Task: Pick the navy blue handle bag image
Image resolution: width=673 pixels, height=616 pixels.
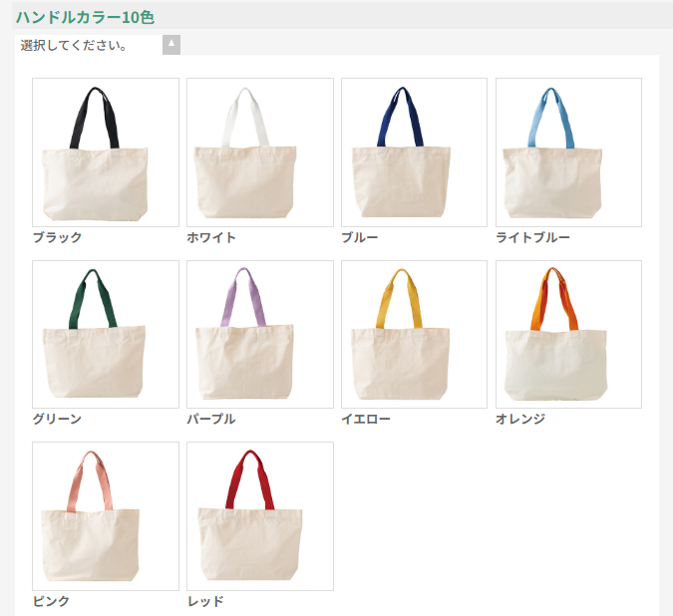Action: (414, 153)
